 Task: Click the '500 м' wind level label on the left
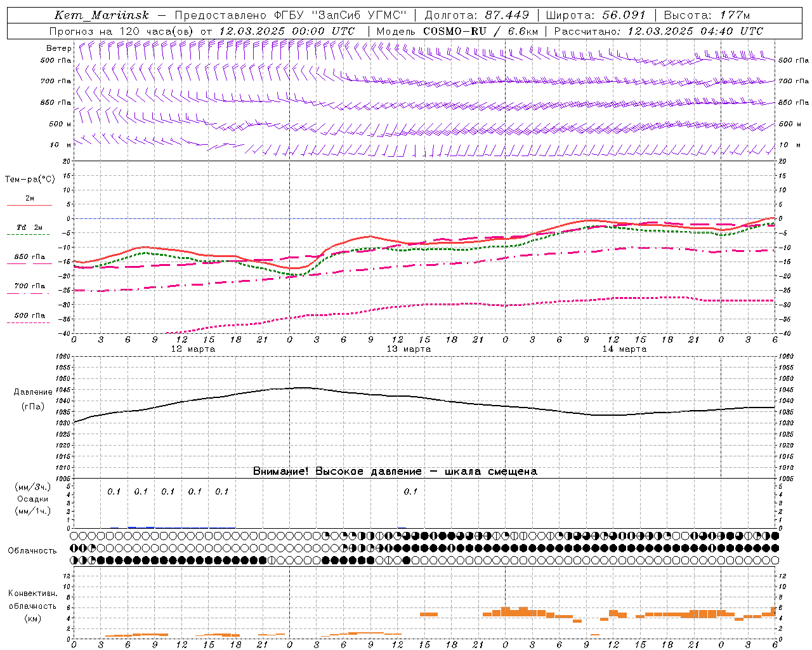click(x=60, y=124)
